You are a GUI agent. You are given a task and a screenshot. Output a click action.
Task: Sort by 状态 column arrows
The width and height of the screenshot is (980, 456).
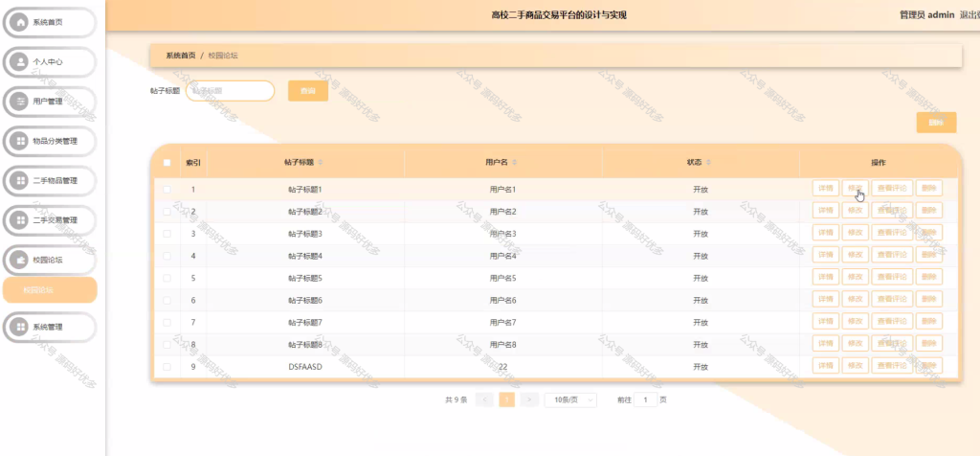(709, 163)
